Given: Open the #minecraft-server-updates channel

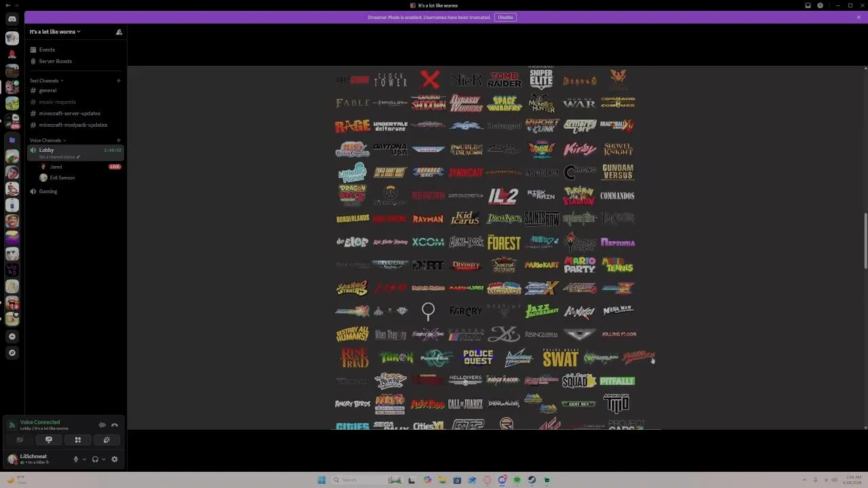Looking at the screenshot, I should click(75, 113).
